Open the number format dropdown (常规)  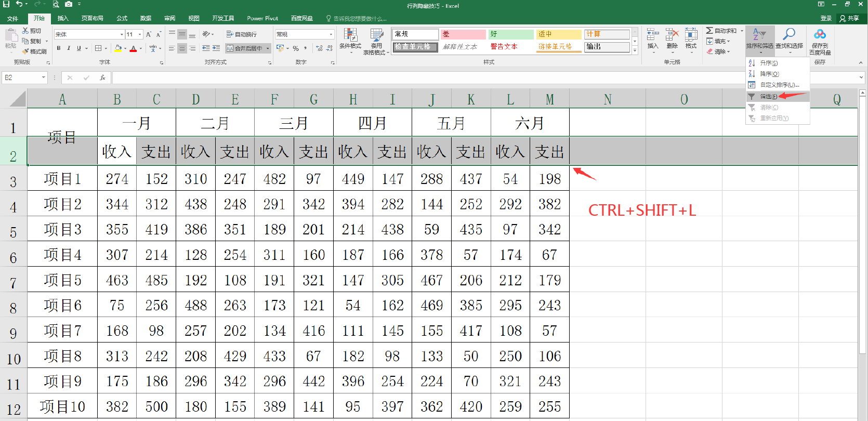click(x=331, y=34)
